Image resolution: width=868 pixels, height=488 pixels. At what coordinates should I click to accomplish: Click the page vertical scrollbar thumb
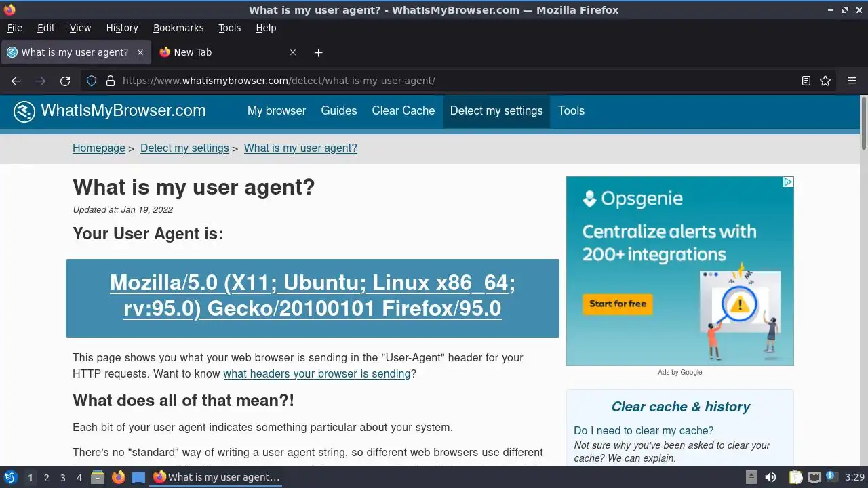coord(864,123)
